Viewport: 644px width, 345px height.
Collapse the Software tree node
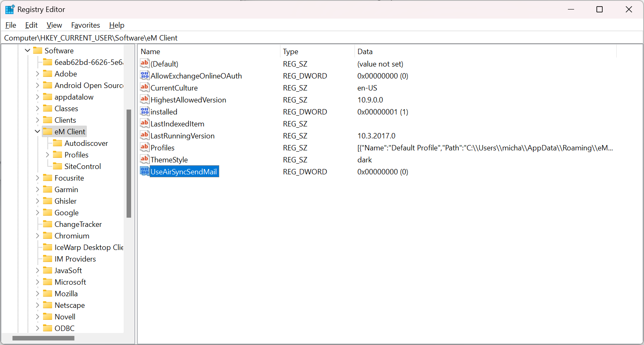click(28, 50)
